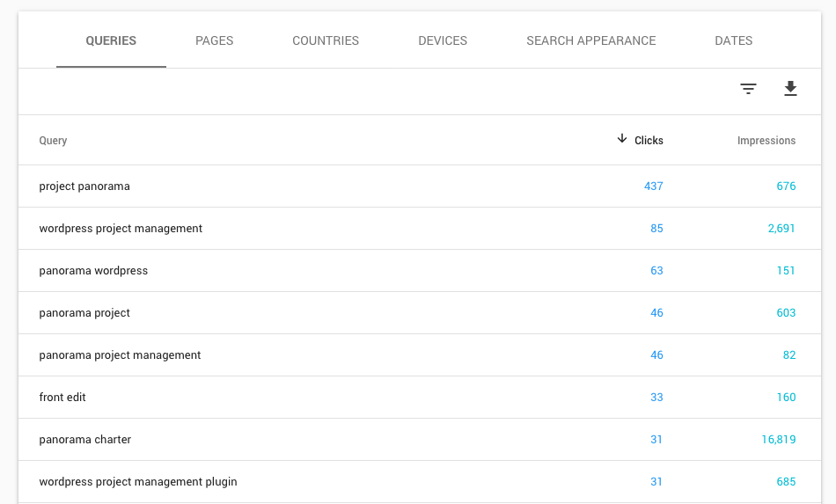Click the Query column header

tap(53, 141)
